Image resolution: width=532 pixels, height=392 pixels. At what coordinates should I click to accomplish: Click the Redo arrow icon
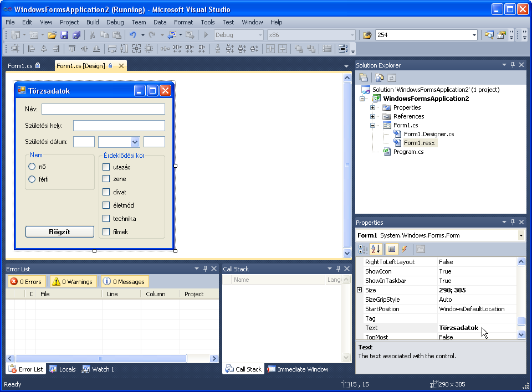point(152,35)
